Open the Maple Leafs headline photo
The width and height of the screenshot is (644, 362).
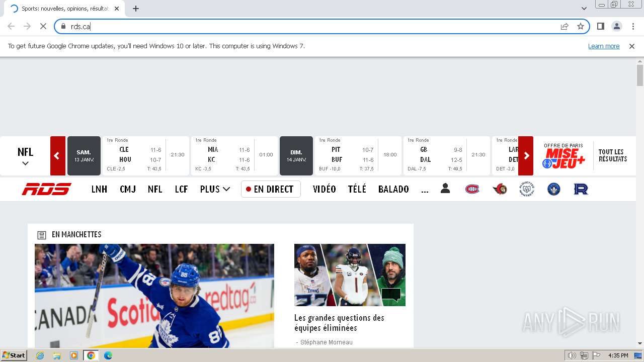[x=154, y=296]
